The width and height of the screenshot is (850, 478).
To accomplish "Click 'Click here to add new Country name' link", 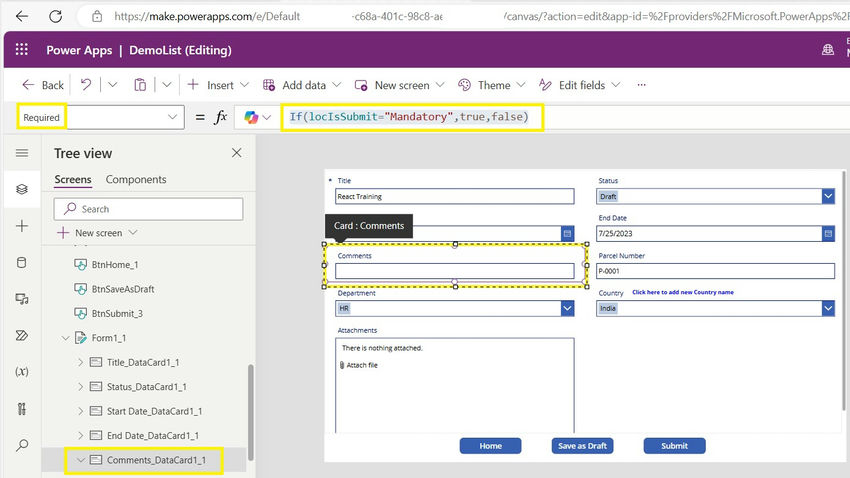I will click(x=682, y=292).
